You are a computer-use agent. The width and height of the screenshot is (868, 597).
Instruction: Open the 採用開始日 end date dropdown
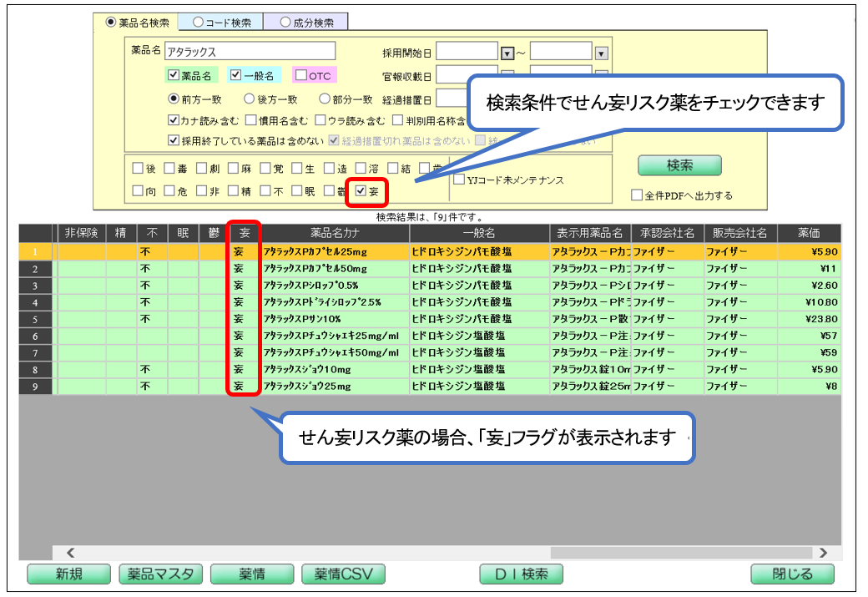(601, 53)
